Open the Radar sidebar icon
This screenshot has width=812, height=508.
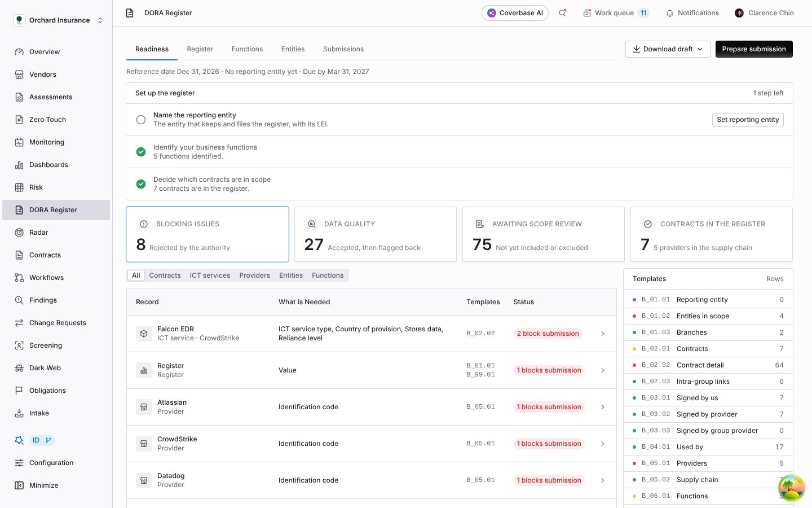[19, 233]
